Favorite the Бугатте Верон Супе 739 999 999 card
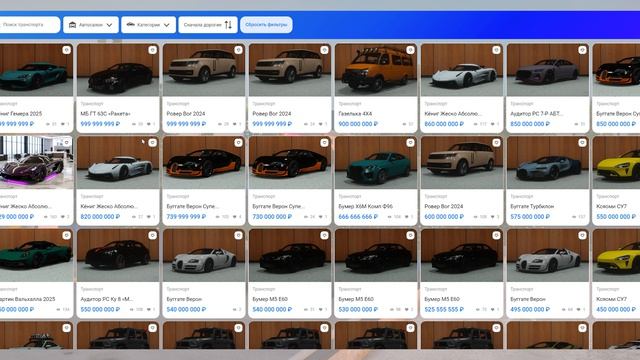 (x=238, y=142)
